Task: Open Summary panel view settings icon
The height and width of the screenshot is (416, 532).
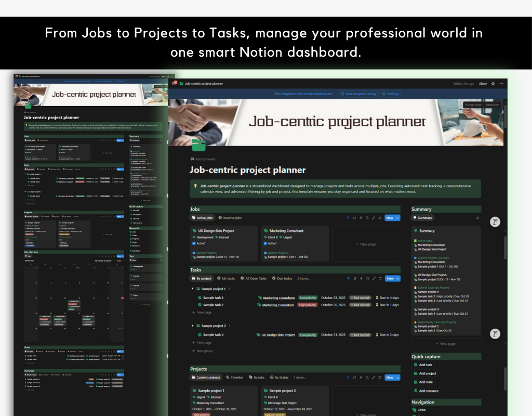Action: [x=477, y=218]
